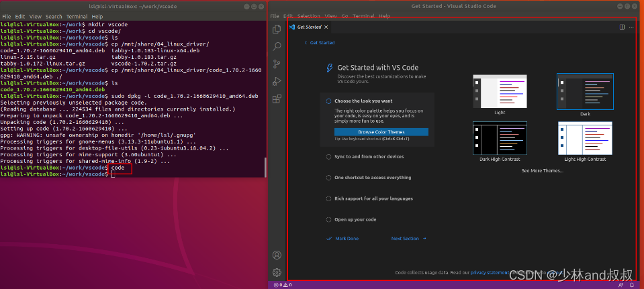Select the Light High Contrast theme preview
Image resolution: width=644 pixels, height=289 pixels.
pos(585,138)
